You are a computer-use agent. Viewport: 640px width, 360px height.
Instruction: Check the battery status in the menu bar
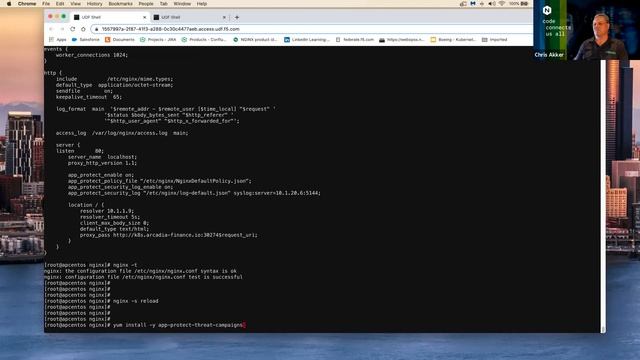[x=518, y=4]
